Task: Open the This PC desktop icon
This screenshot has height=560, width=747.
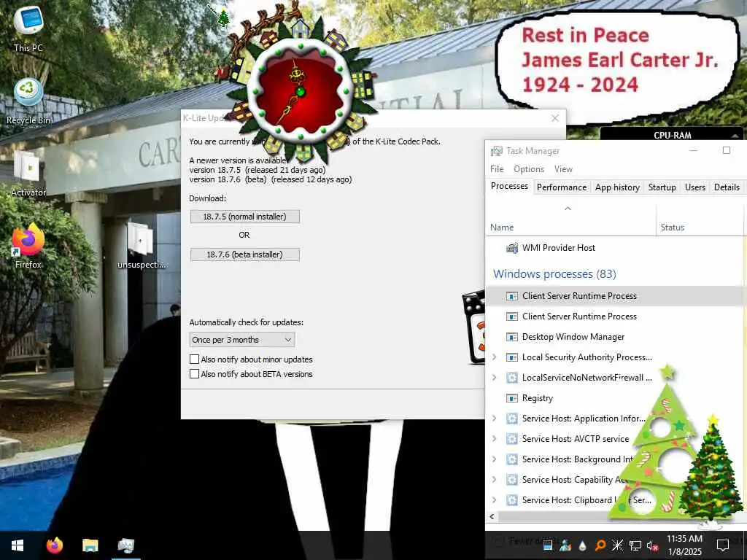Action: (x=28, y=28)
